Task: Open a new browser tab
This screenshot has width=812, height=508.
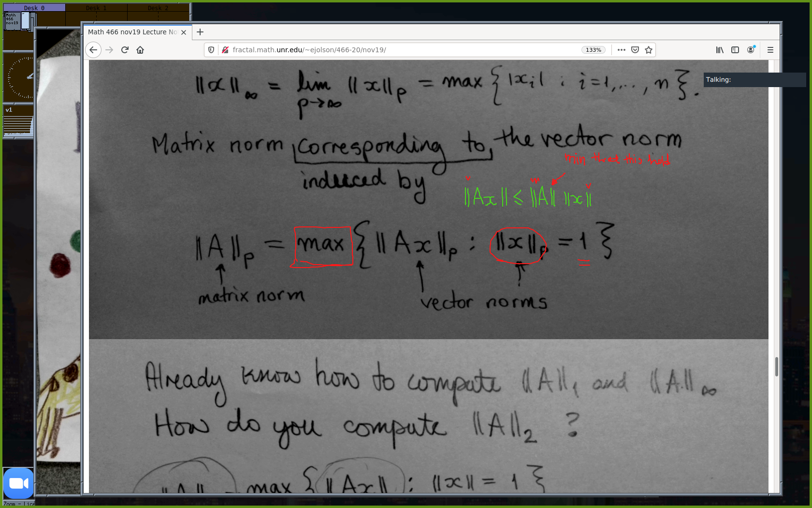Action: pos(200,32)
